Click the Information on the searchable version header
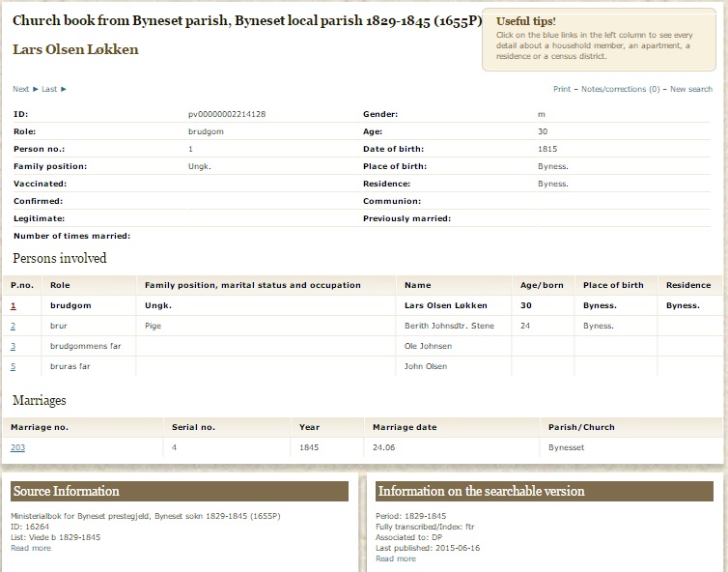Image resolution: width=728 pixels, height=572 pixels. [x=545, y=491]
